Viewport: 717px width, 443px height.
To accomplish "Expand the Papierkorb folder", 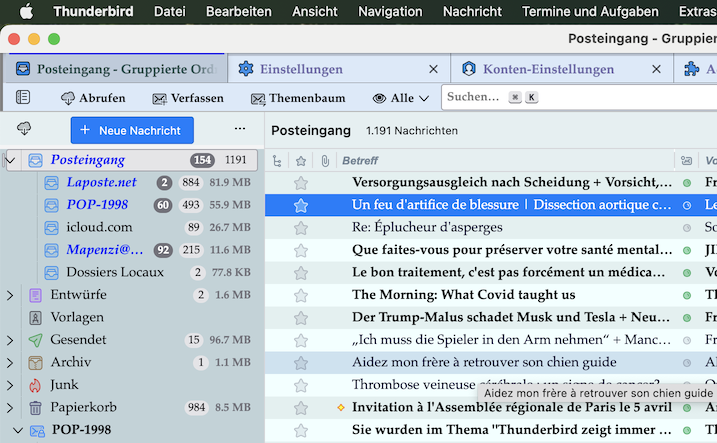I will coord(10,407).
